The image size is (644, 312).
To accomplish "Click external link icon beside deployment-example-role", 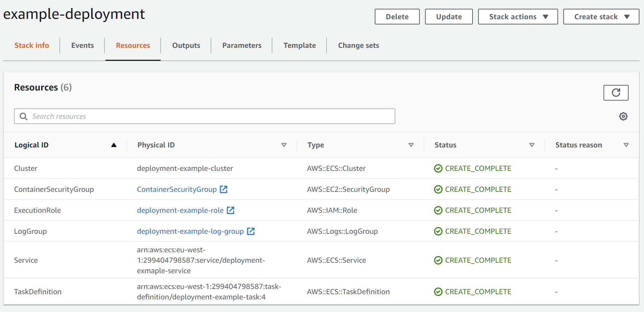I will click(230, 210).
